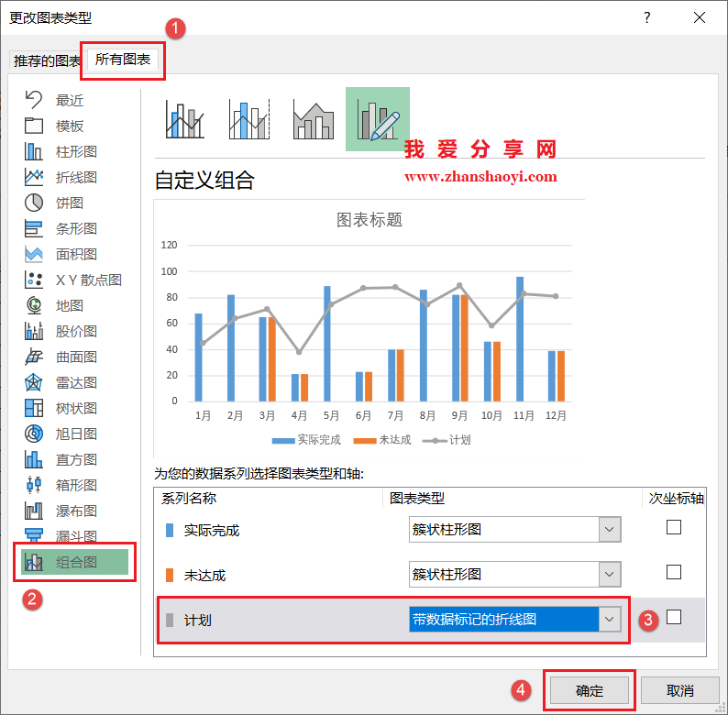Screen dimensions: 728x715
Task: Select the clustered column-line on secondary axis icon
Action: pyautogui.click(x=249, y=119)
